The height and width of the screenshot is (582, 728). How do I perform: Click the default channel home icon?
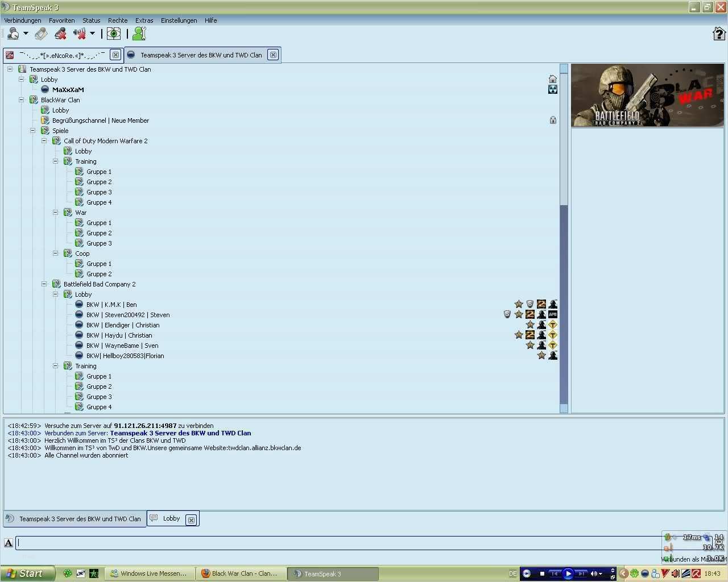click(553, 80)
